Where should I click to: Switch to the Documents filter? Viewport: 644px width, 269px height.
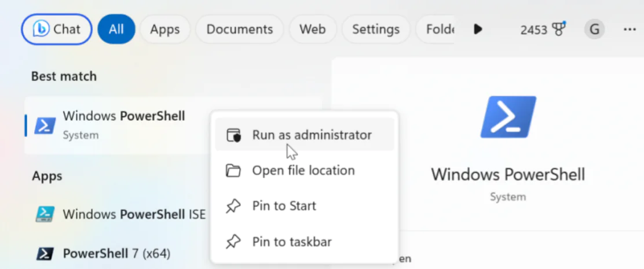239,29
